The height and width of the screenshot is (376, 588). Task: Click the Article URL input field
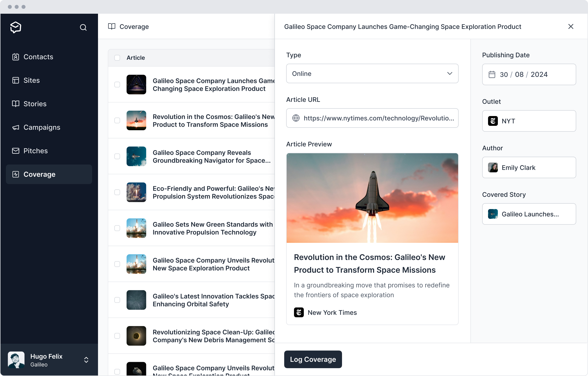[372, 118]
